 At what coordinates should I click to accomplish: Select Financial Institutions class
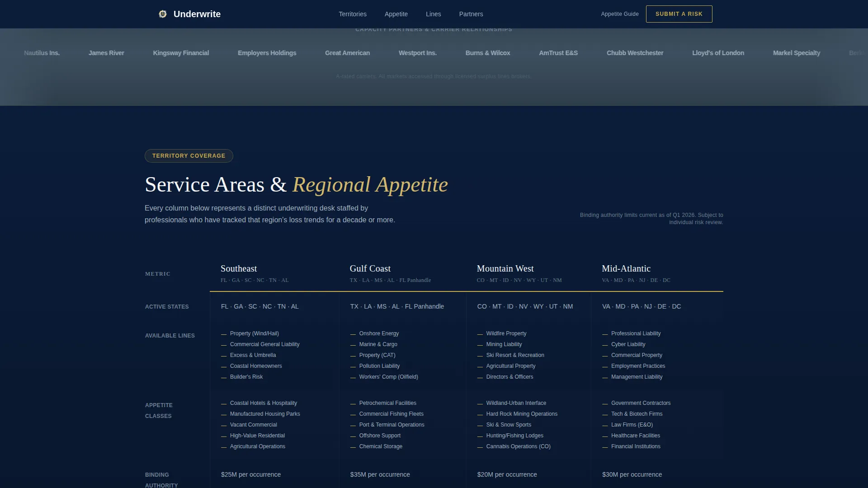(636, 446)
